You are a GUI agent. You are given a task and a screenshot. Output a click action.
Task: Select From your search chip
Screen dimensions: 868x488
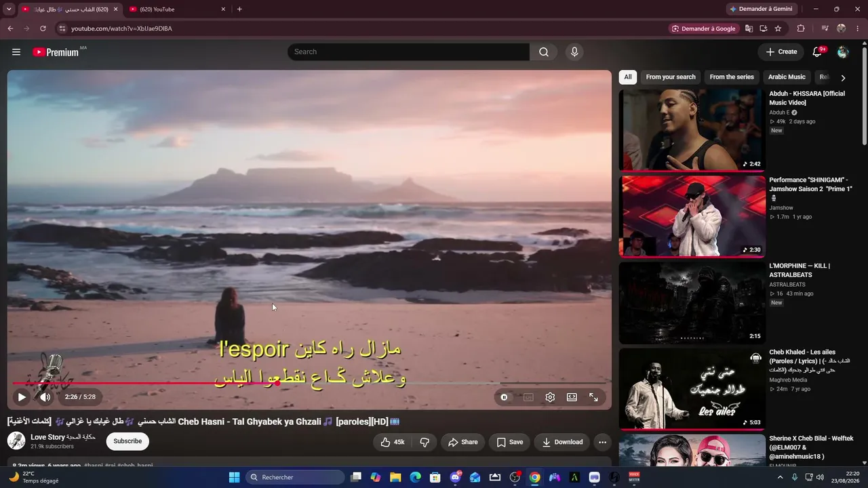click(671, 77)
